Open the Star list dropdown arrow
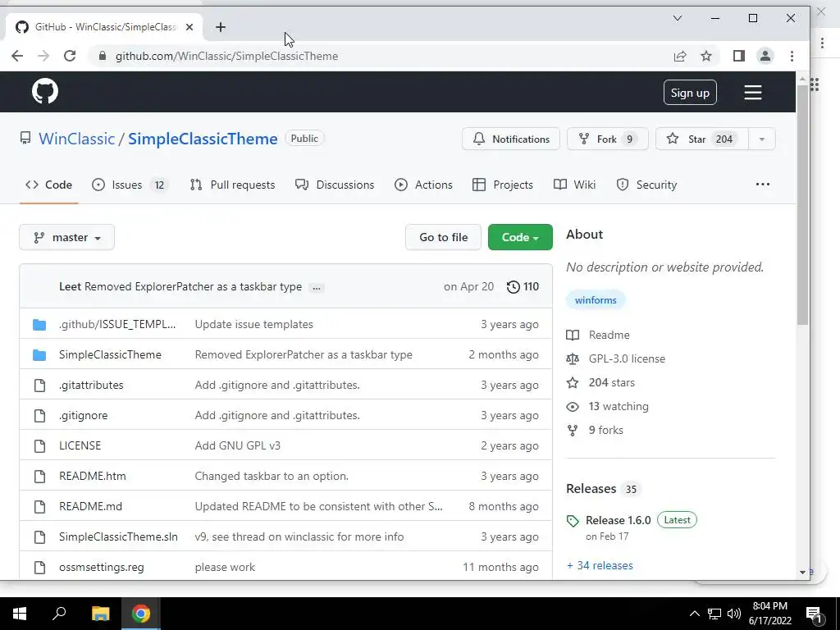840x630 pixels. coord(761,139)
